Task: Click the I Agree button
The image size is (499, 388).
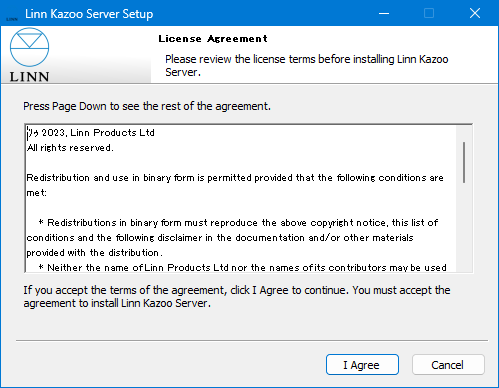Action: point(362,365)
